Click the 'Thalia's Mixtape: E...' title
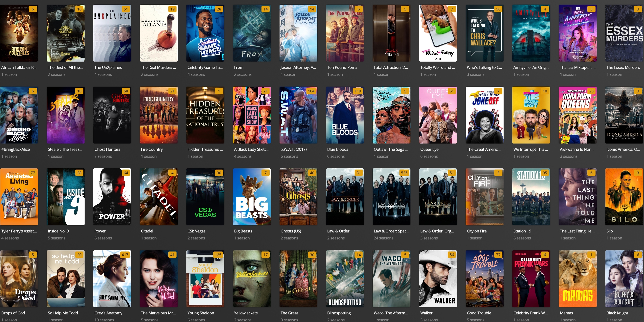Screen dimensions: 644x322 tap(577, 67)
